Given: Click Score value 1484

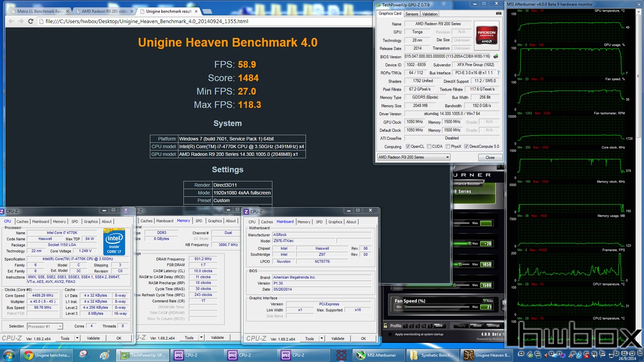Looking at the screenshot, I should (248, 78).
